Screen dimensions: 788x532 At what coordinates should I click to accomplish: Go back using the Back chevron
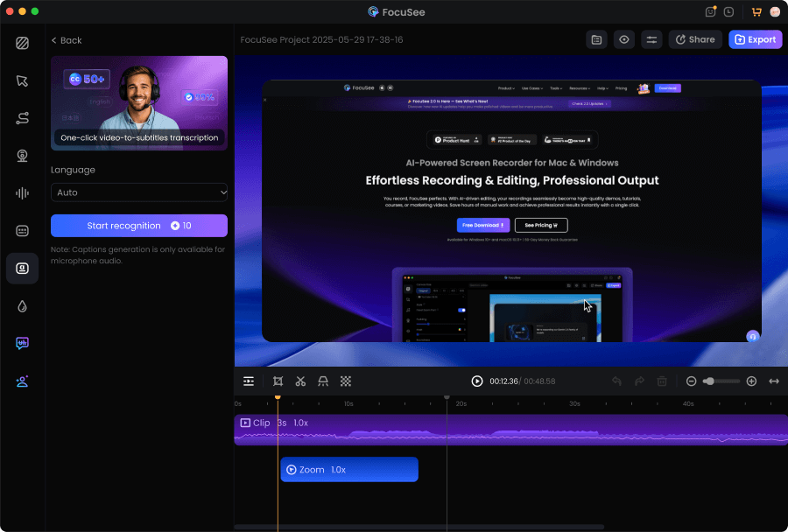point(54,40)
